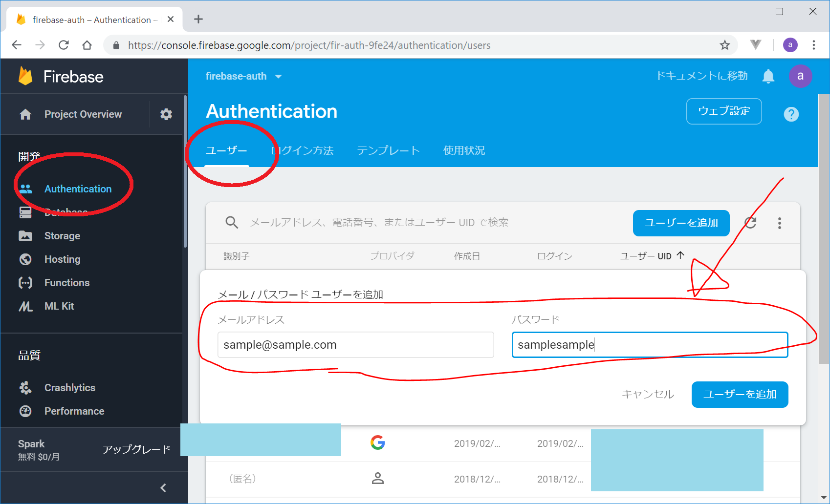The image size is (830, 504).
Task: Click the page vertical scrollbar
Action: click(x=824, y=229)
